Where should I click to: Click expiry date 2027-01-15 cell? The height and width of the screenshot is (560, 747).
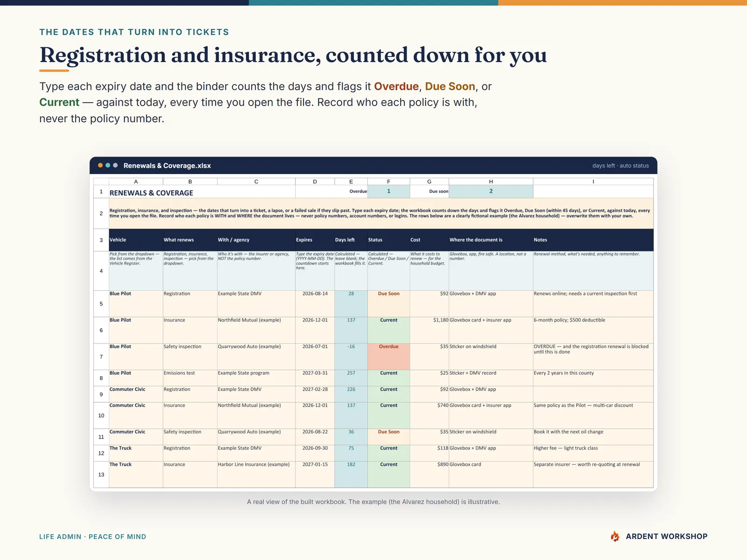[x=315, y=475]
